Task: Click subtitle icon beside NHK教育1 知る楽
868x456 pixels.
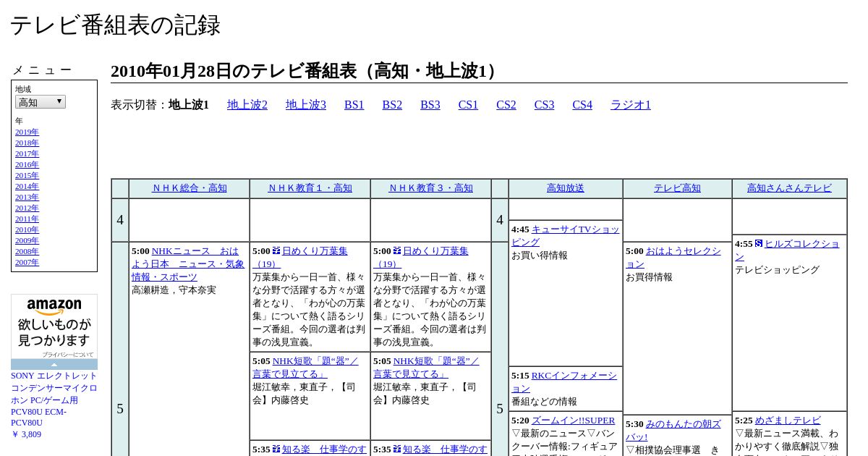Action: pos(276,449)
